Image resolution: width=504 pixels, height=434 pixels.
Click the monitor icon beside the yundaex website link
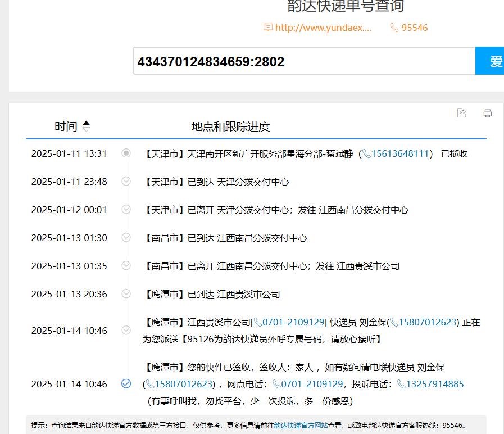pyautogui.click(x=268, y=28)
